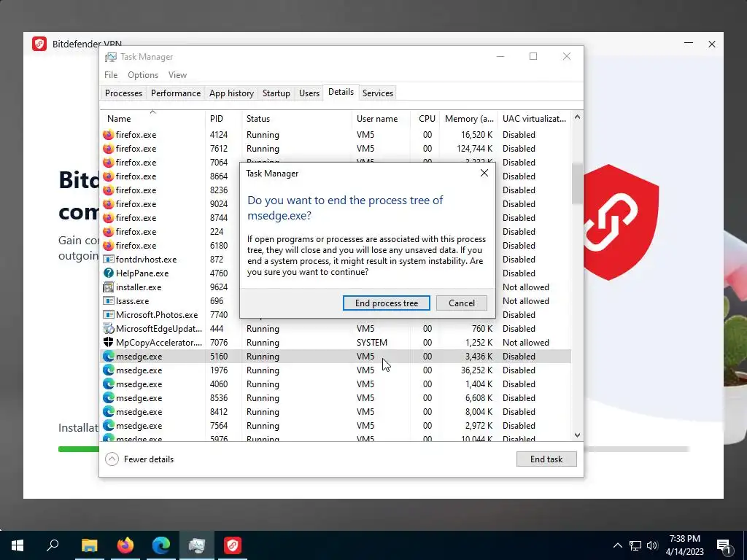Image resolution: width=747 pixels, height=560 pixels.
Task: Open notification center icon
Action: pyautogui.click(x=724, y=545)
